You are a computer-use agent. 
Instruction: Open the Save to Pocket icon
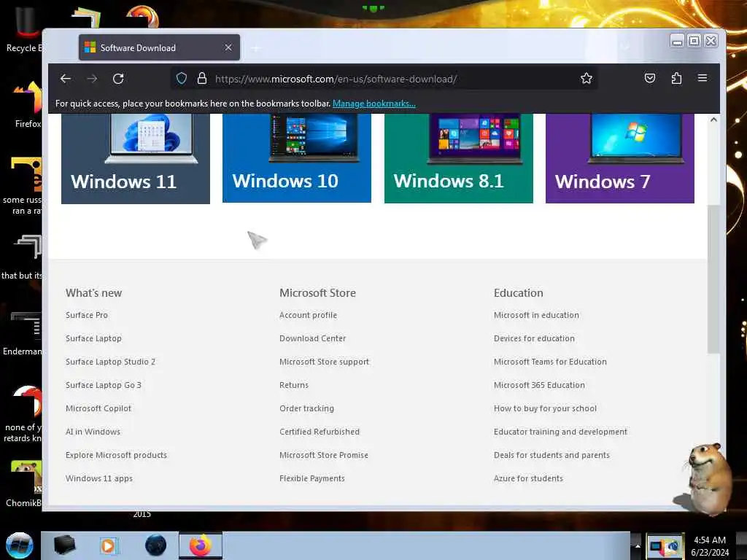[x=650, y=78]
